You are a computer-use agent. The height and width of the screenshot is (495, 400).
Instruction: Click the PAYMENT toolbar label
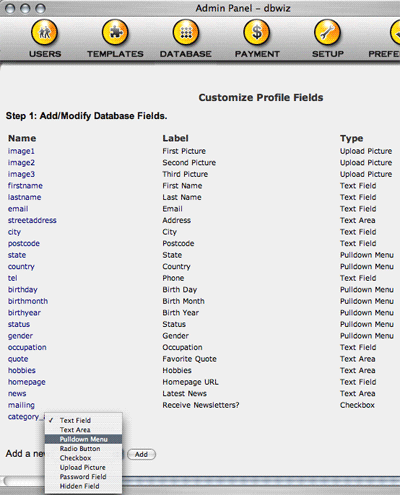[x=257, y=54]
